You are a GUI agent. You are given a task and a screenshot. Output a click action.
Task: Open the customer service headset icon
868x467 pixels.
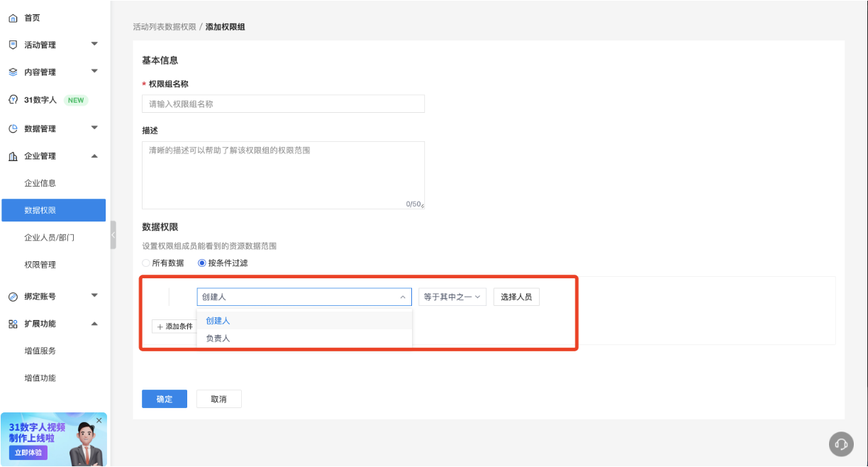(841, 444)
